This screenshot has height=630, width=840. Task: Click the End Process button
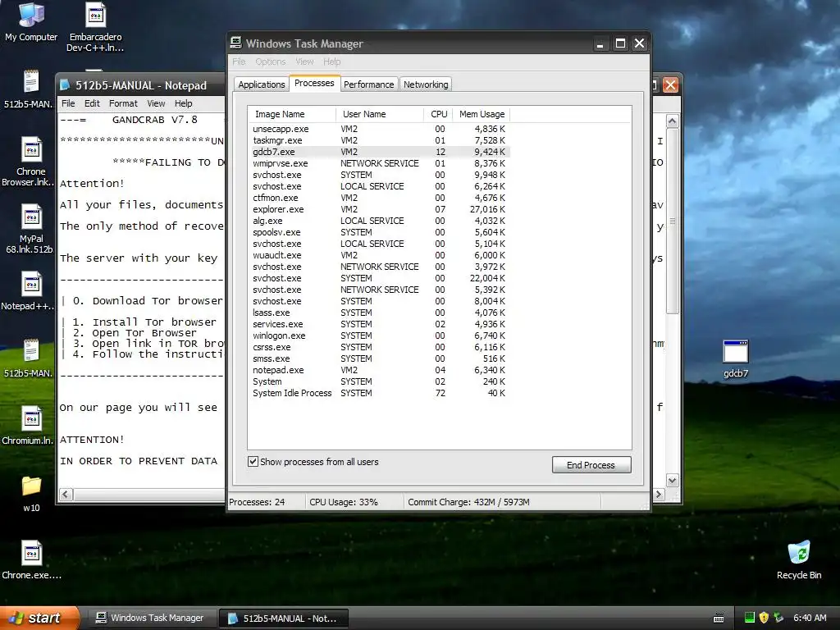(591, 464)
